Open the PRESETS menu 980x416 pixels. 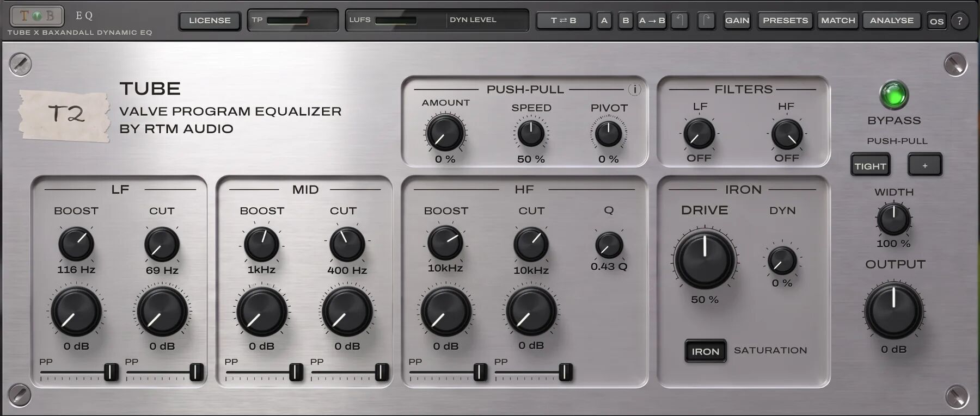click(785, 21)
